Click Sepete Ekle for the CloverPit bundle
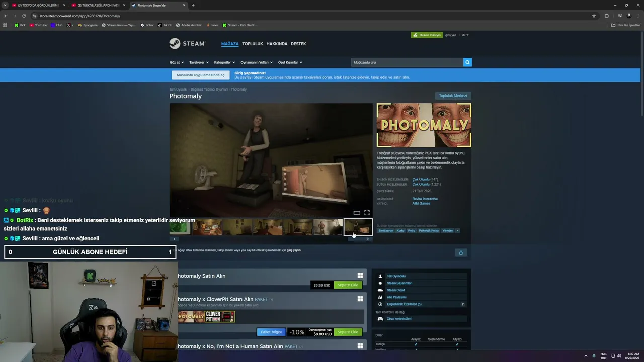This screenshot has height=362, width=644. click(x=348, y=332)
